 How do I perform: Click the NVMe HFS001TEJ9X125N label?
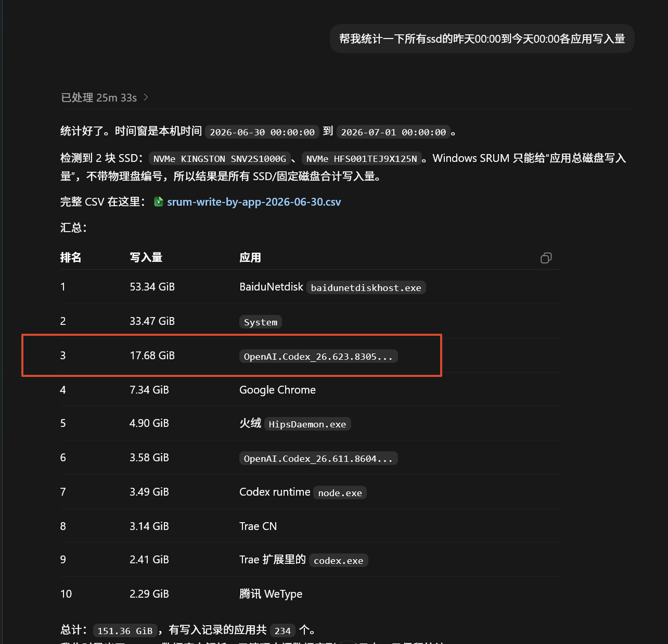tap(362, 159)
